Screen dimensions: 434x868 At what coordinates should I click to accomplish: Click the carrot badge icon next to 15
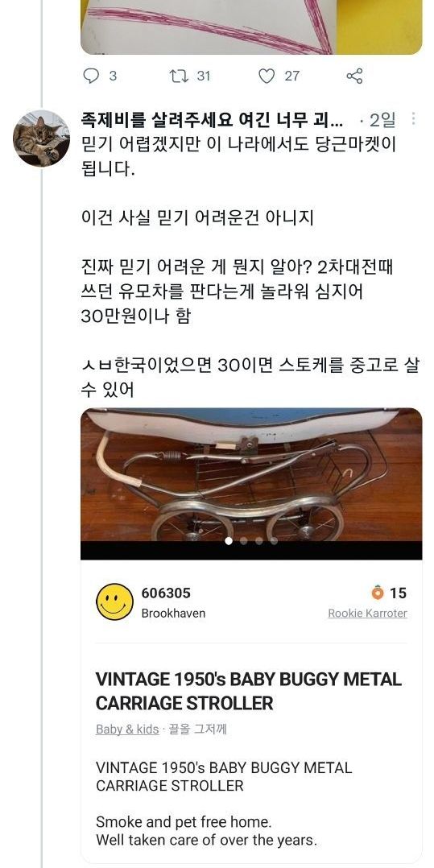[377, 593]
